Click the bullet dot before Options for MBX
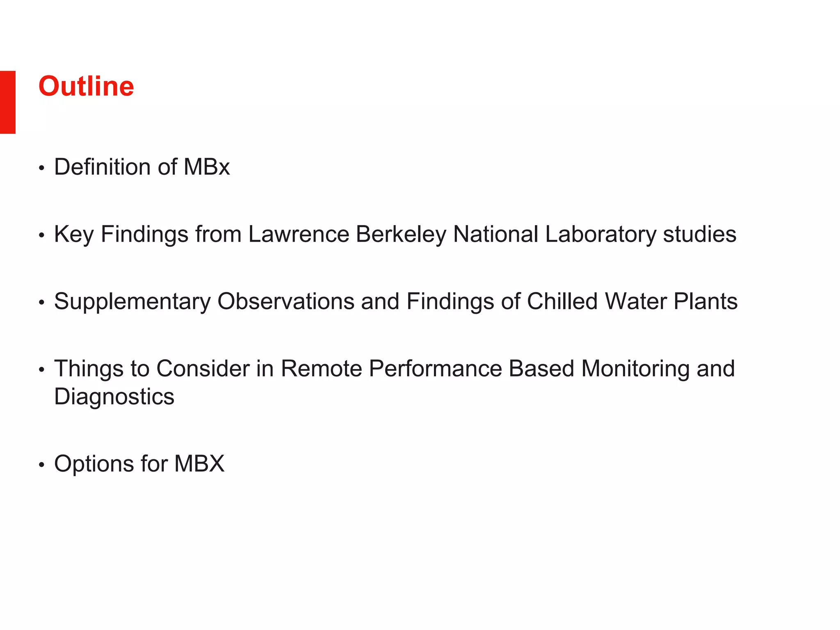840x630 pixels. coord(41,465)
